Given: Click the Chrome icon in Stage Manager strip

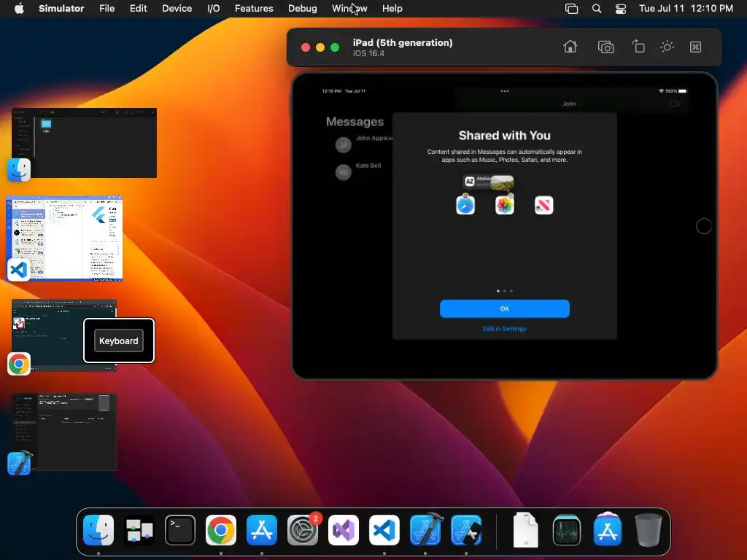Looking at the screenshot, I should 19,364.
